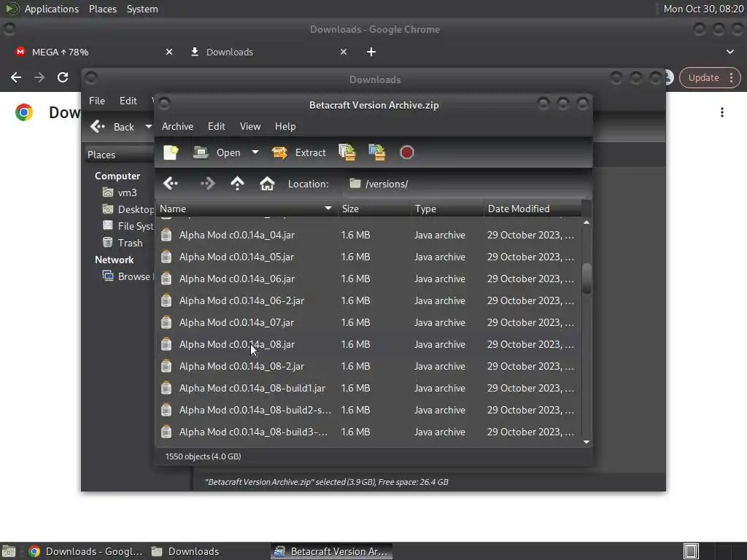Viewport: 747px width, 560px height.
Task: Open Desktop in Places sidebar
Action: [128, 209]
